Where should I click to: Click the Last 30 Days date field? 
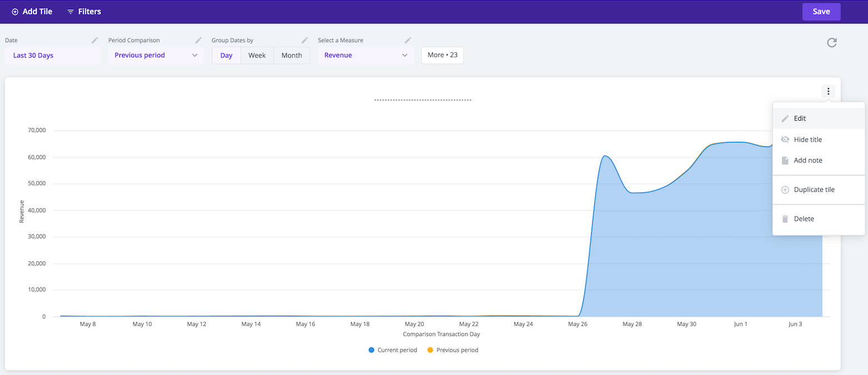coord(52,55)
